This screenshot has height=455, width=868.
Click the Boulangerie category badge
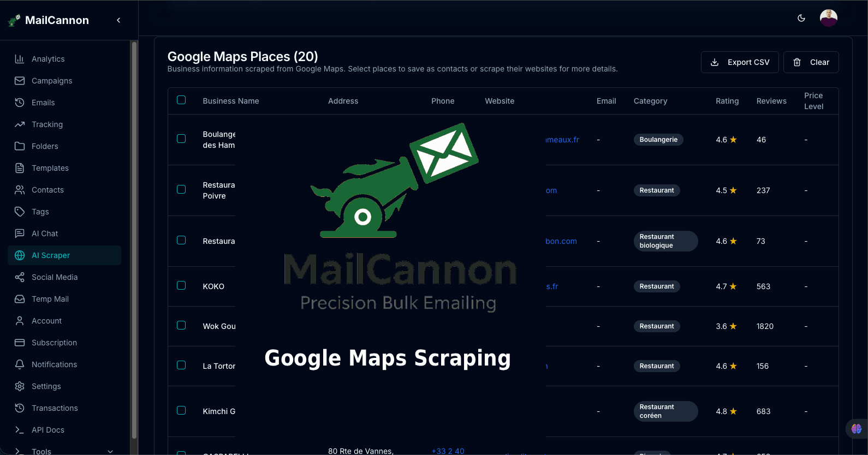[x=658, y=140]
